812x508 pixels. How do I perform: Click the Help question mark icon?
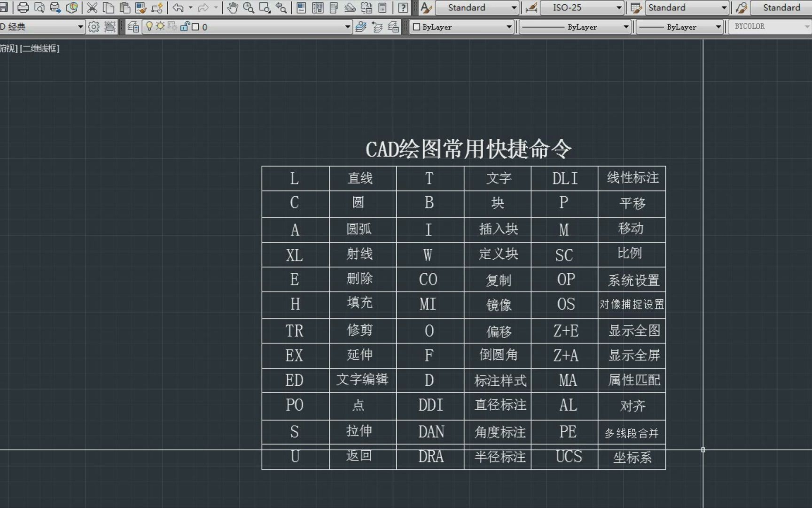(403, 8)
